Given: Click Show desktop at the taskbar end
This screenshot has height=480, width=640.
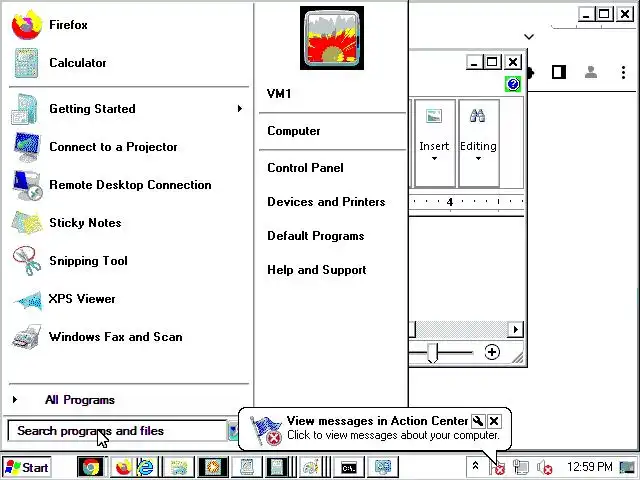Looking at the screenshot, I should tap(627, 467).
